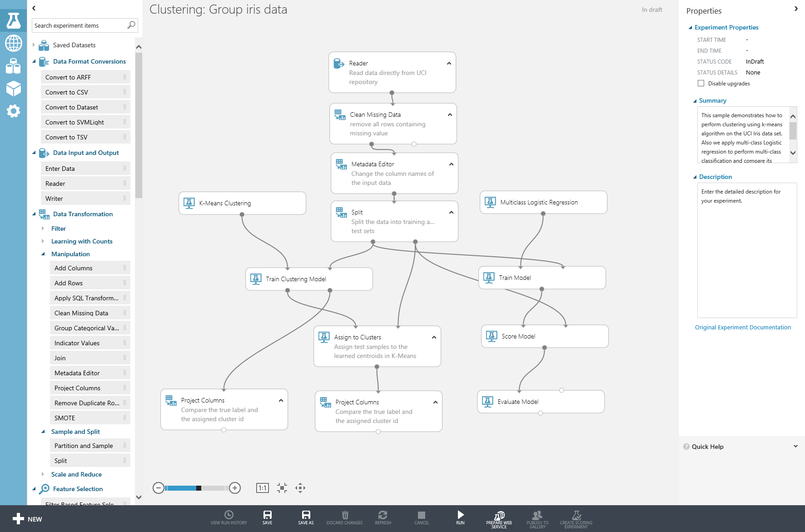Image resolution: width=805 pixels, height=532 pixels.
Task: Select the Convert to CSV module item
Action: click(x=85, y=92)
